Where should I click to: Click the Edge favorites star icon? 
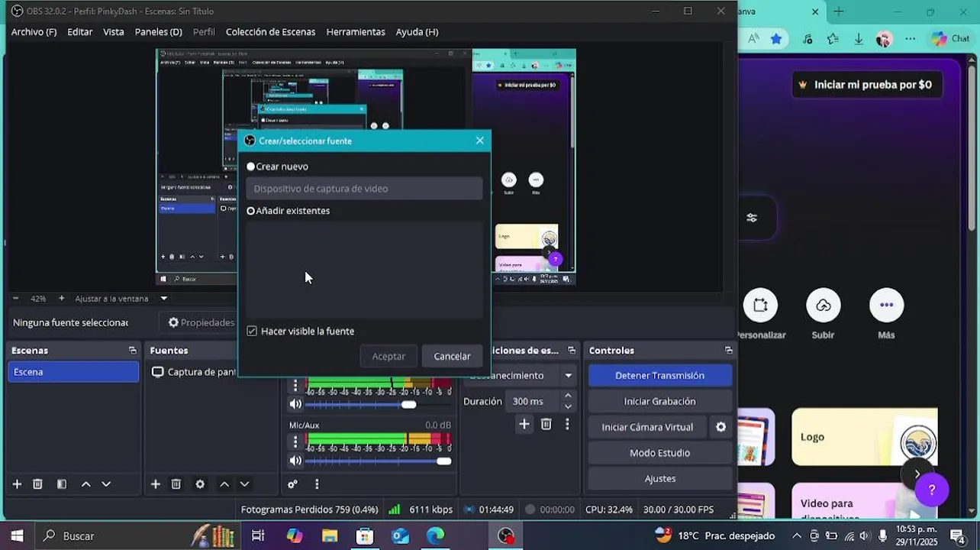(x=776, y=39)
